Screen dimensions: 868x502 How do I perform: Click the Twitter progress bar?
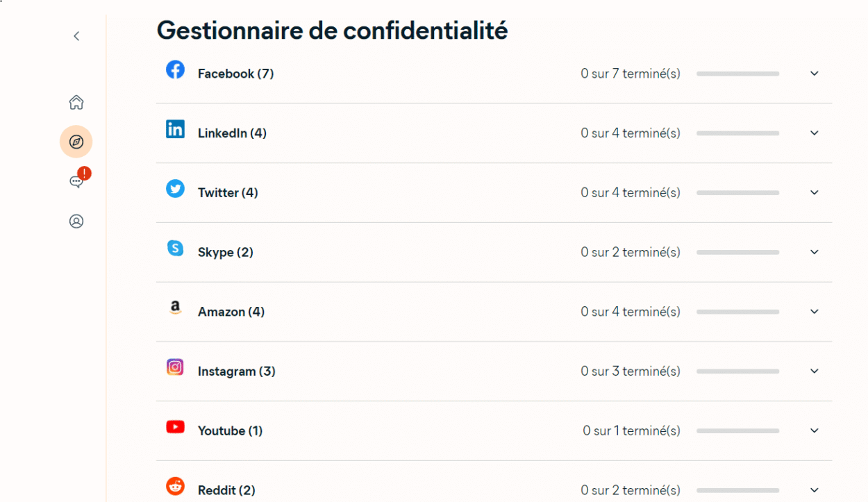(x=737, y=192)
